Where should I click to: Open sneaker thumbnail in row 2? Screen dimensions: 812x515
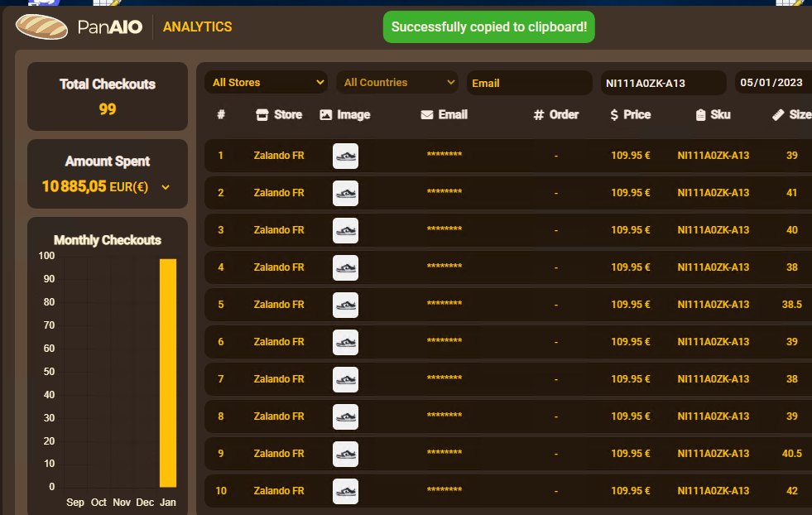tap(345, 193)
